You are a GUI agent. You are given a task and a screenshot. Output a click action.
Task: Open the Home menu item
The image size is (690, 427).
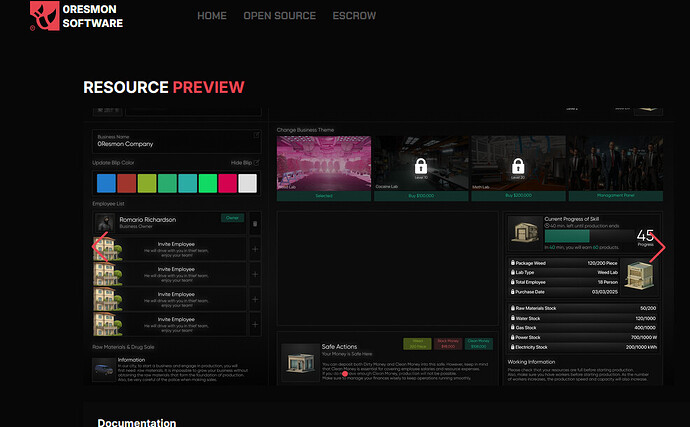pyautogui.click(x=211, y=16)
